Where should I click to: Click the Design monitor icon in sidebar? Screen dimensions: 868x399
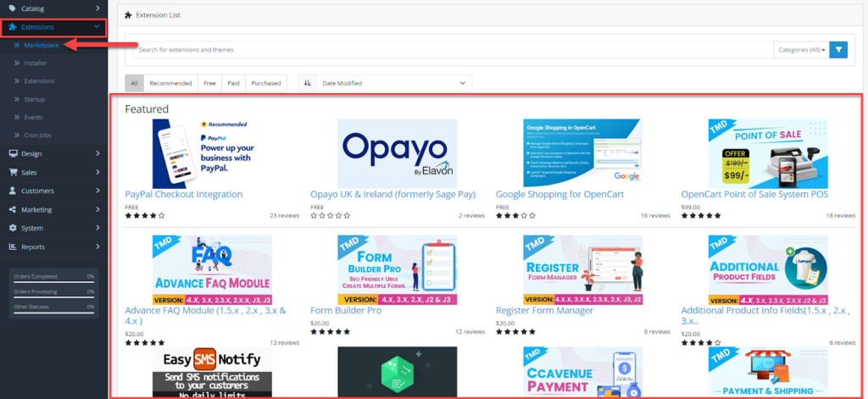coord(13,154)
